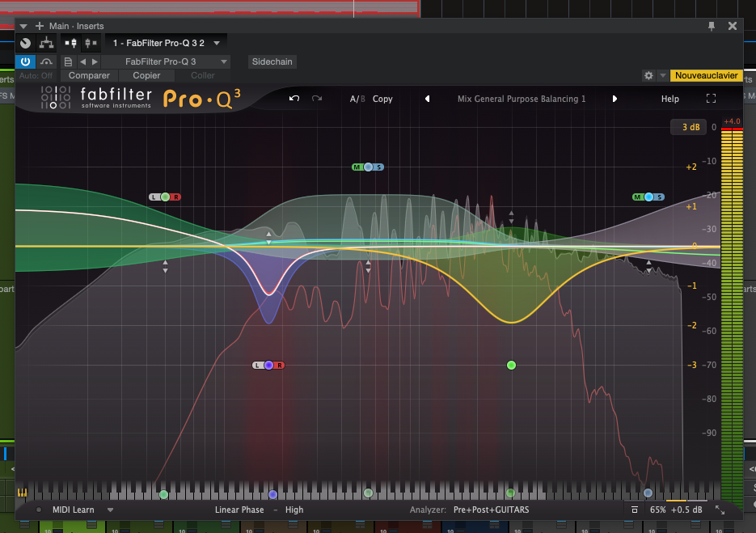Open plugin settings gear icon
This screenshot has height=533, width=756.
pyautogui.click(x=648, y=76)
